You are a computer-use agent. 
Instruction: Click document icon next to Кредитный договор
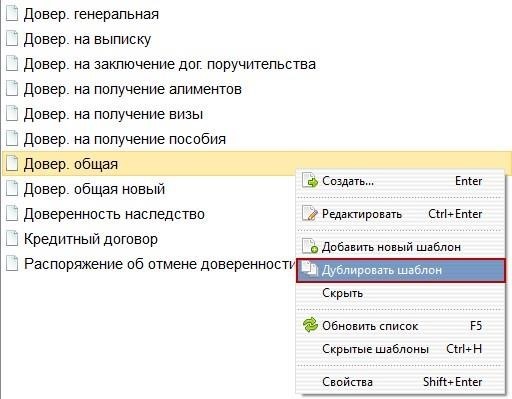point(12,239)
